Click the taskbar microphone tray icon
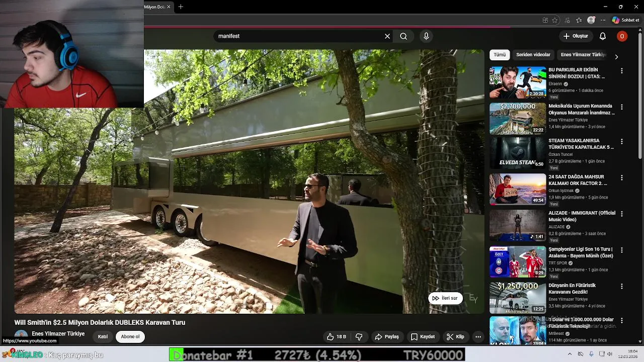644x362 pixels. (591, 354)
